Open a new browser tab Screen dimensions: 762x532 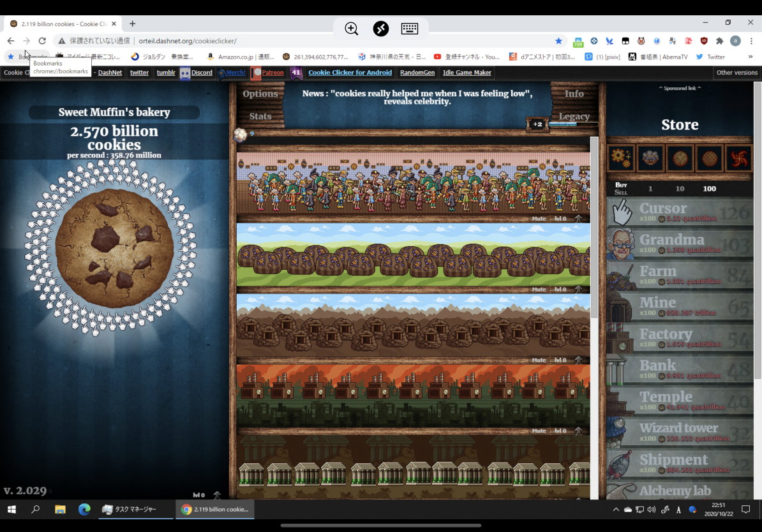click(132, 24)
